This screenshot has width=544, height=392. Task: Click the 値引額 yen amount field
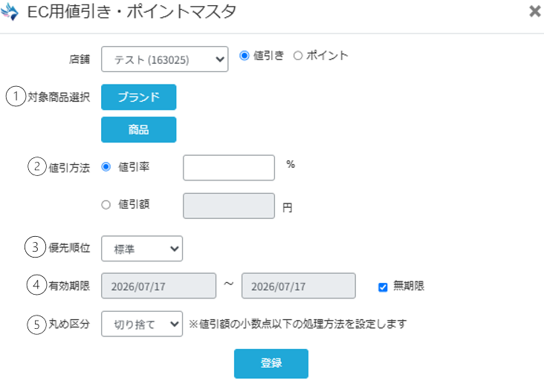(x=229, y=206)
